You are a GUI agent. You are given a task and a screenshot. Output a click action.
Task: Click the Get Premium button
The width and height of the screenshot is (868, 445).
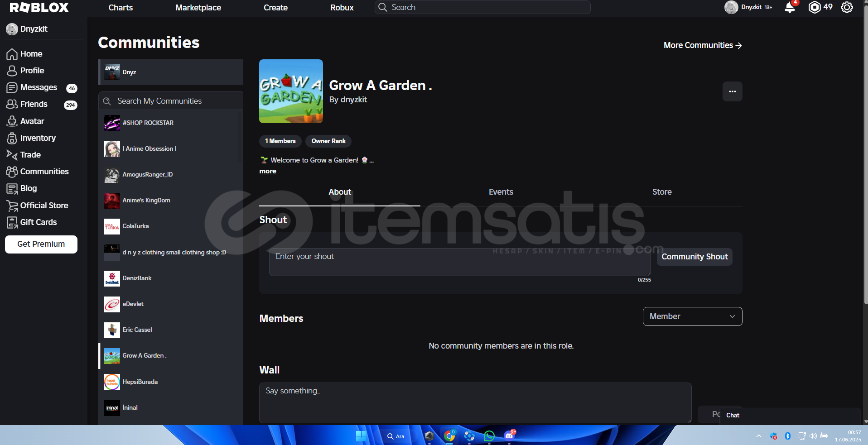coord(41,244)
